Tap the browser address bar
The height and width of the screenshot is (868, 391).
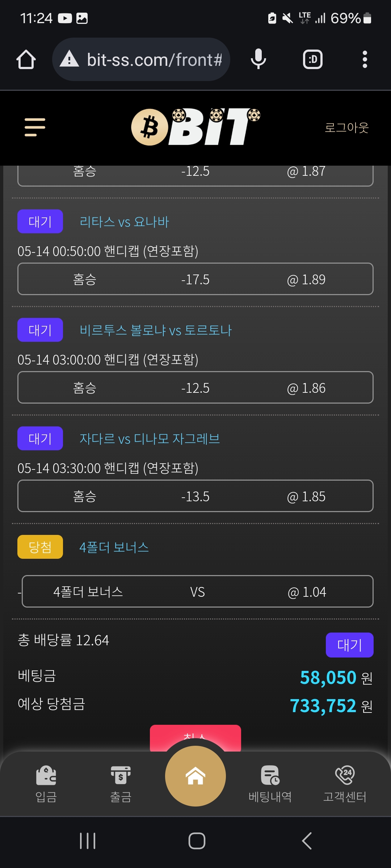point(141,60)
